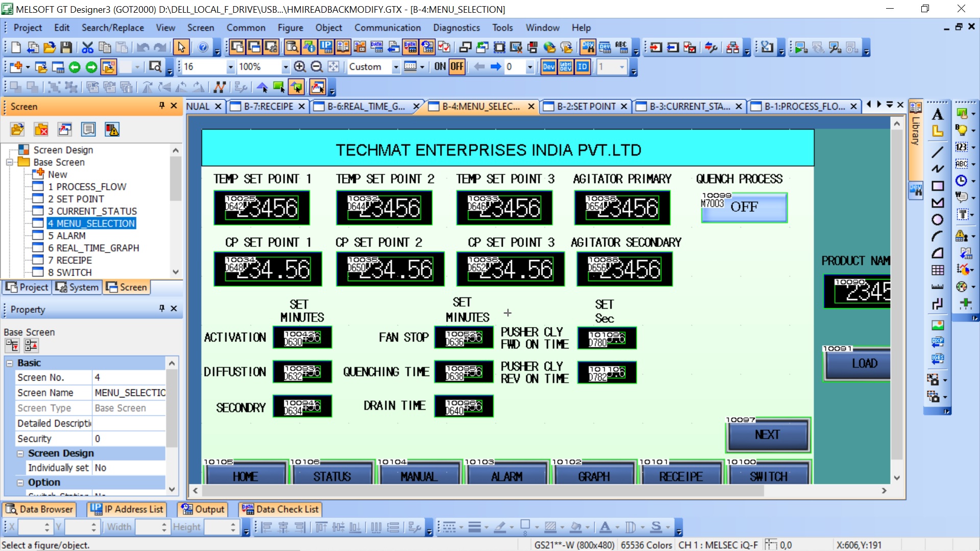Open the Communication menu

point(387,28)
